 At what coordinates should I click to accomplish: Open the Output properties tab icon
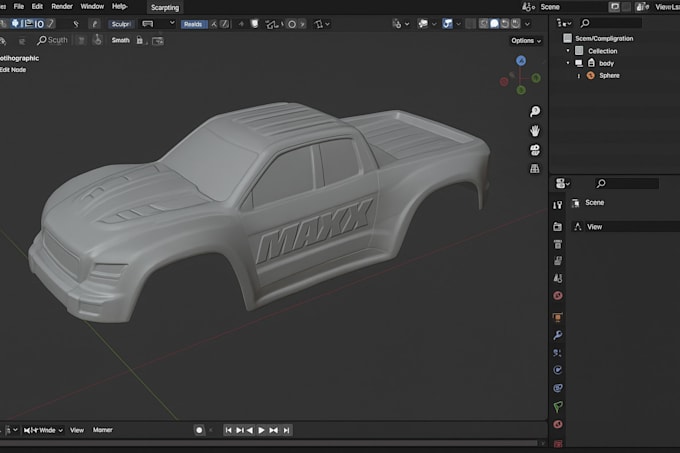pos(558,244)
